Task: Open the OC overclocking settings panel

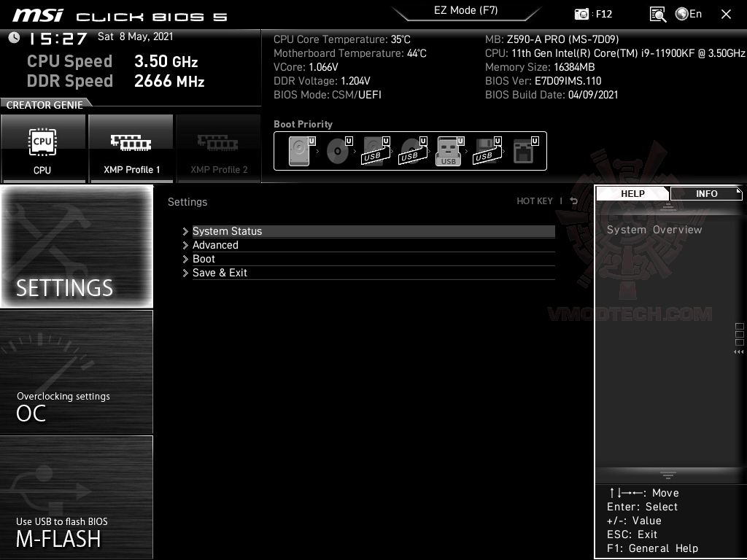Action: click(76, 372)
